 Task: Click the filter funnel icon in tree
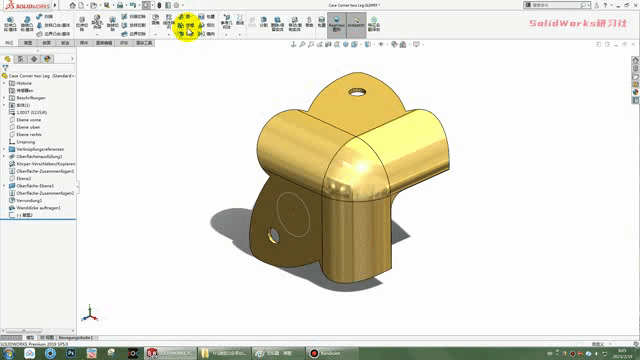tap(5, 68)
